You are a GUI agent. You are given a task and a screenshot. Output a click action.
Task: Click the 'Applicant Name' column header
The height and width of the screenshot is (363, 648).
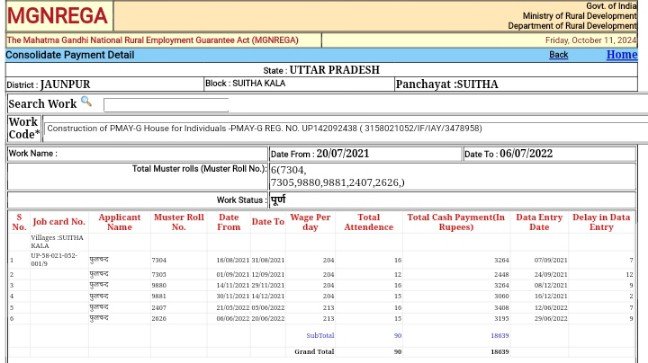point(119,222)
